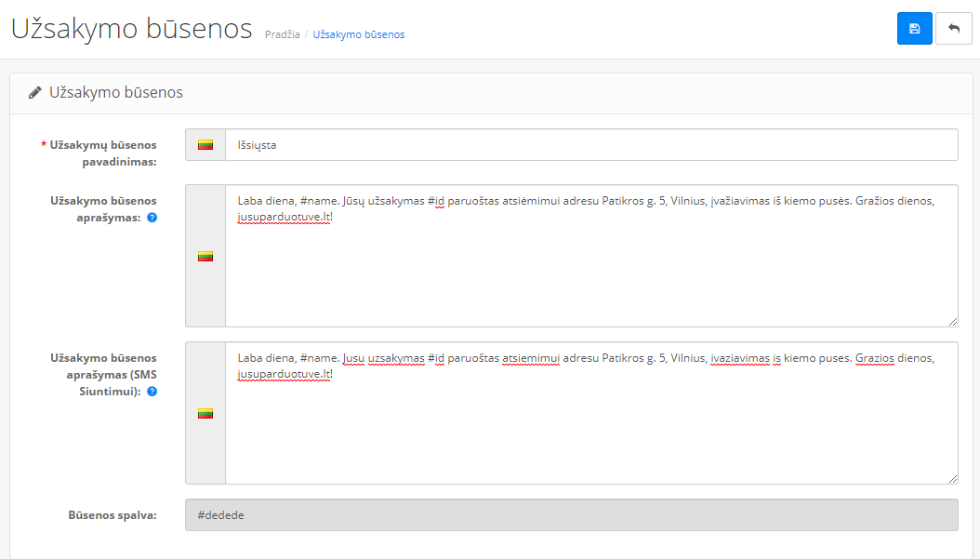
Task: Open the Užsakymo būsenos breadcrumb link
Action: [359, 34]
